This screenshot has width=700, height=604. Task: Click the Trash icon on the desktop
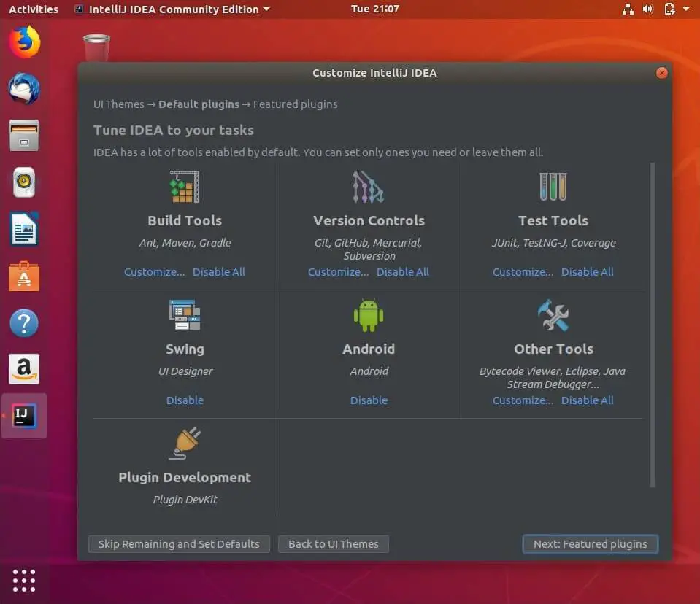(96, 47)
